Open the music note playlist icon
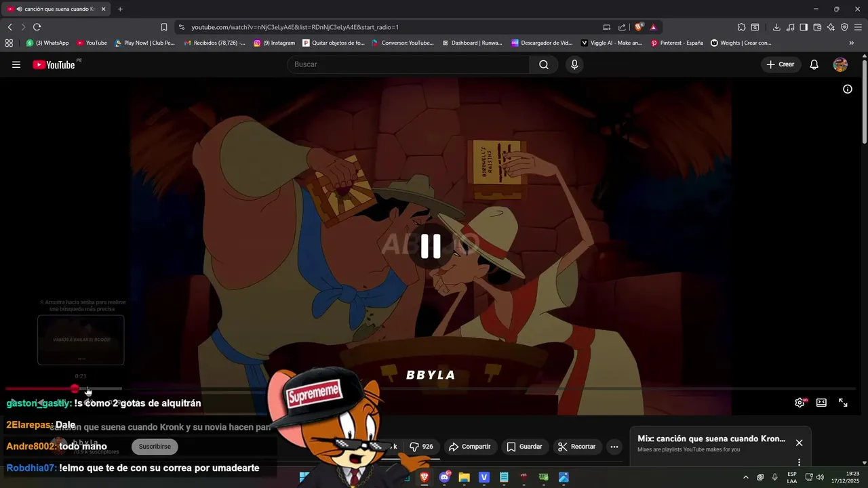This screenshot has height=488, width=868. pos(790,27)
